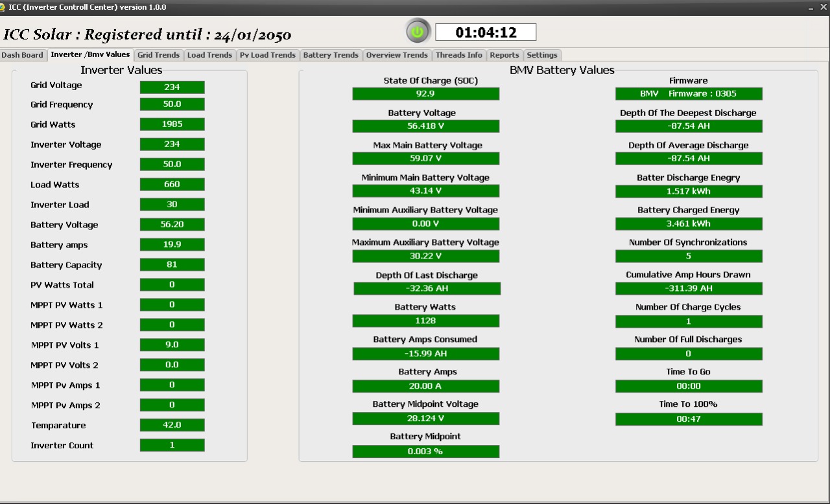Click the BMV Firmware value field

(x=688, y=94)
